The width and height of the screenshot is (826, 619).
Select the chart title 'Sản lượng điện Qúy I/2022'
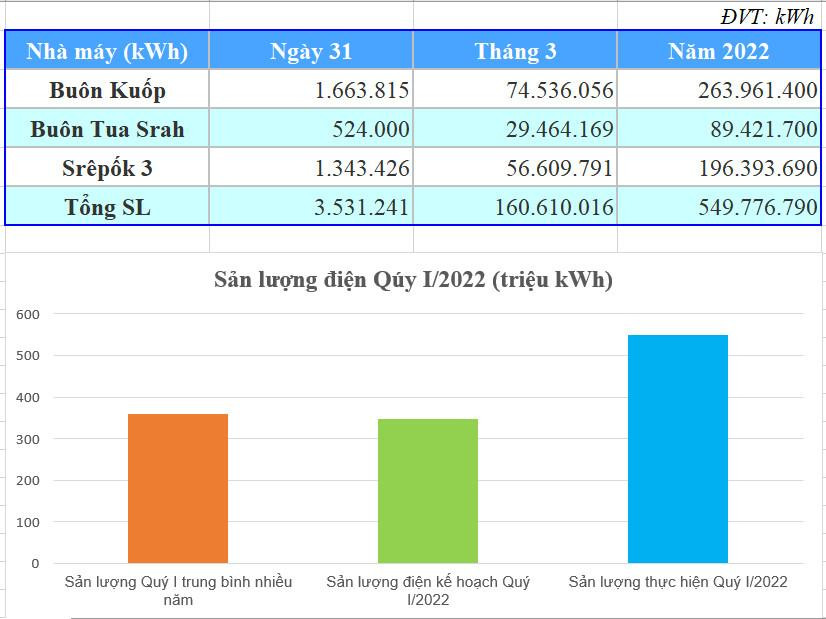tap(413, 280)
